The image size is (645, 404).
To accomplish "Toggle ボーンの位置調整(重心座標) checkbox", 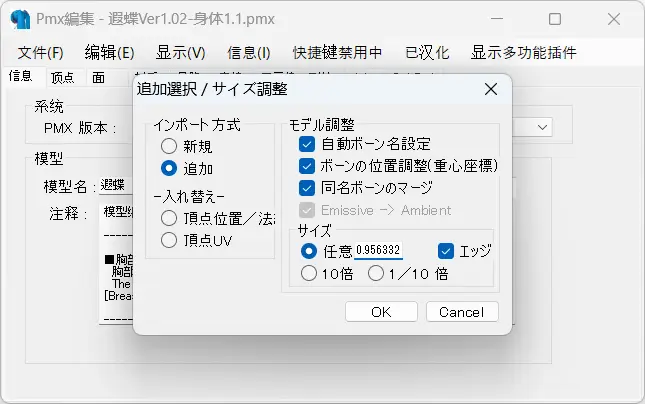I will coord(307,166).
